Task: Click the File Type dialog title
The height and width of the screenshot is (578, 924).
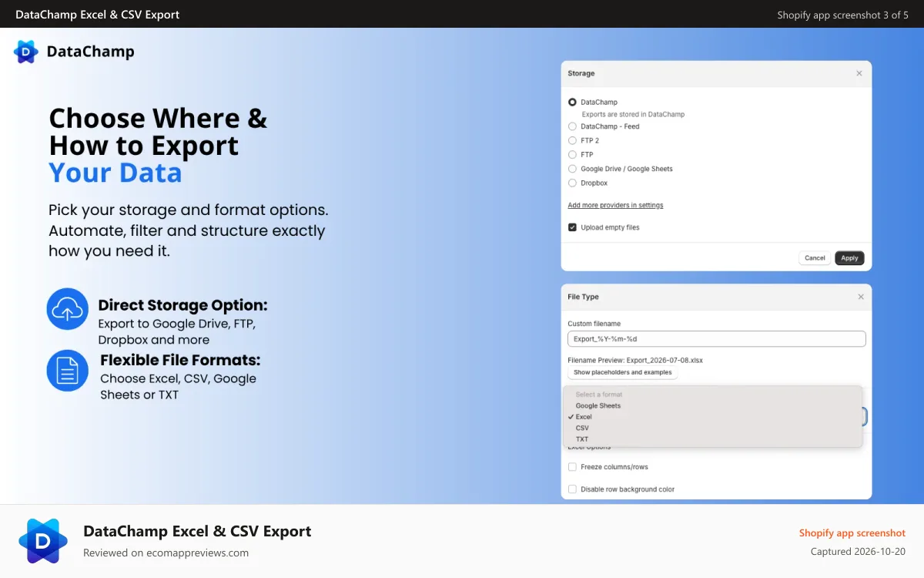Action: coord(583,297)
